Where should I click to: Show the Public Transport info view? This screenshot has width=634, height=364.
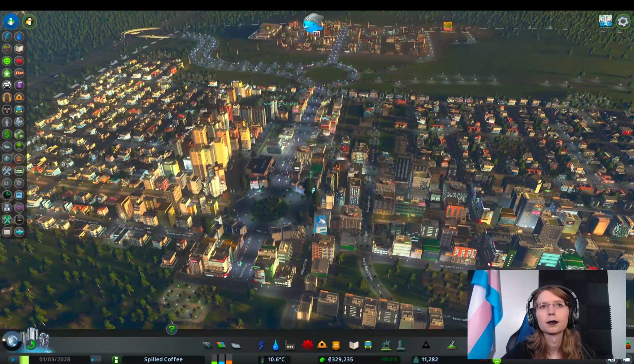pos(19,110)
